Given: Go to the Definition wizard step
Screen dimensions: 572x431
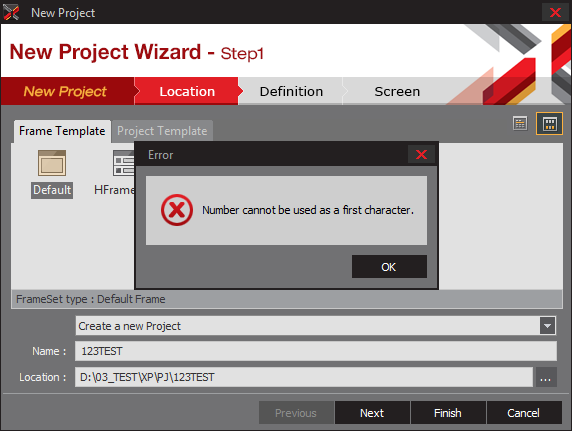Looking at the screenshot, I should click(291, 91).
